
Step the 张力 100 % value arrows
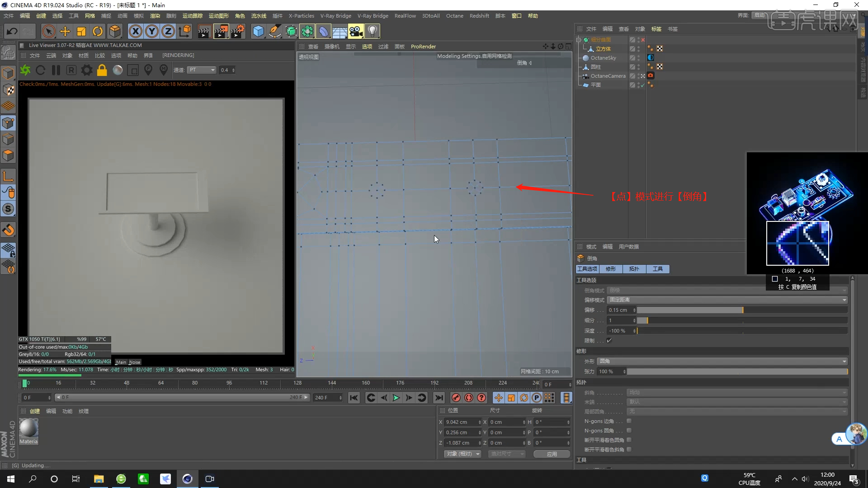[624, 371]
